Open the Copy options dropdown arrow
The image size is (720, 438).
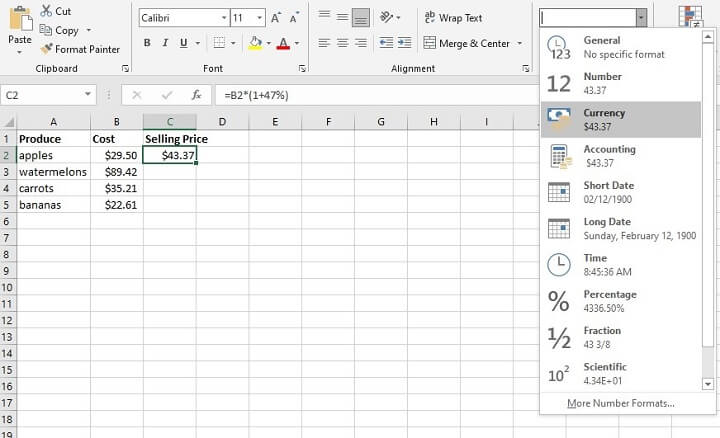pyautogui.click(x=89, y=30)
